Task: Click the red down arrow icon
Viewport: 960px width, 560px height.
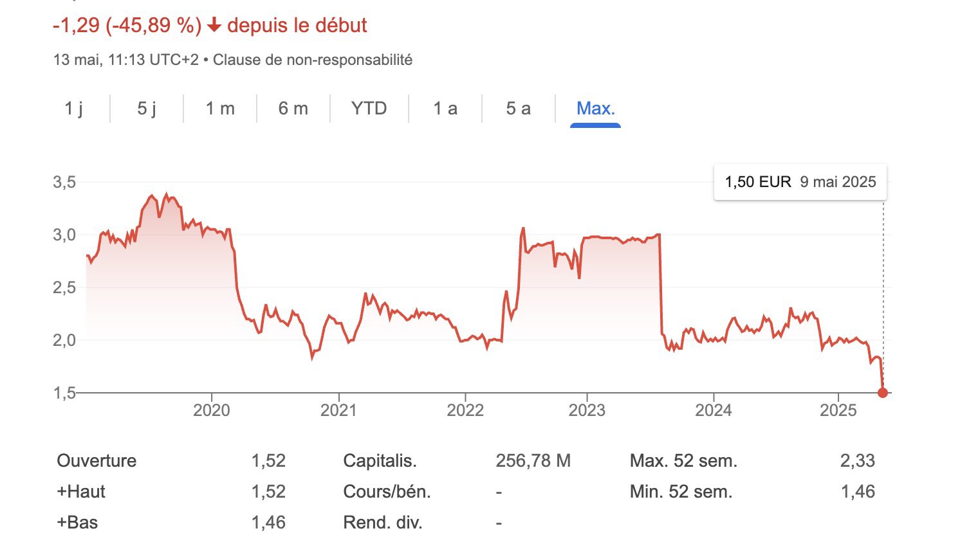Action: (214, 26)
